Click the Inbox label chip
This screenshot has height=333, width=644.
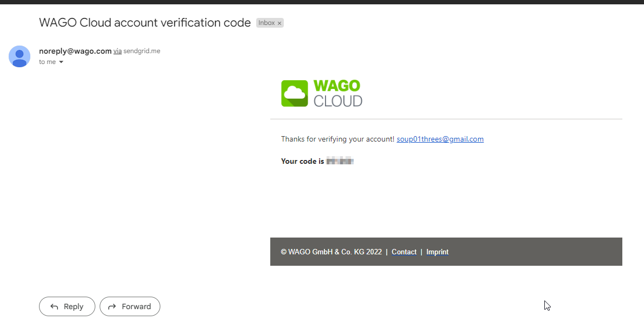pyautogui.click(x=270, y=23)
